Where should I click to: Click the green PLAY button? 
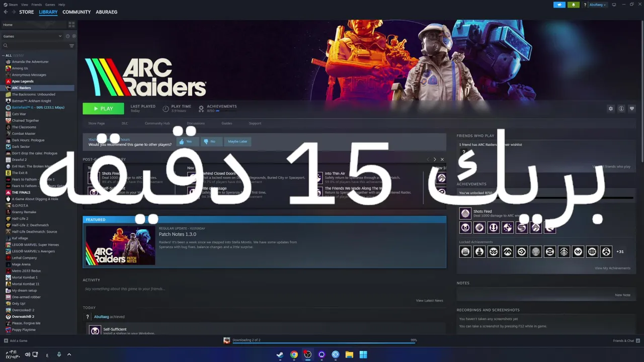coord(103,109)
